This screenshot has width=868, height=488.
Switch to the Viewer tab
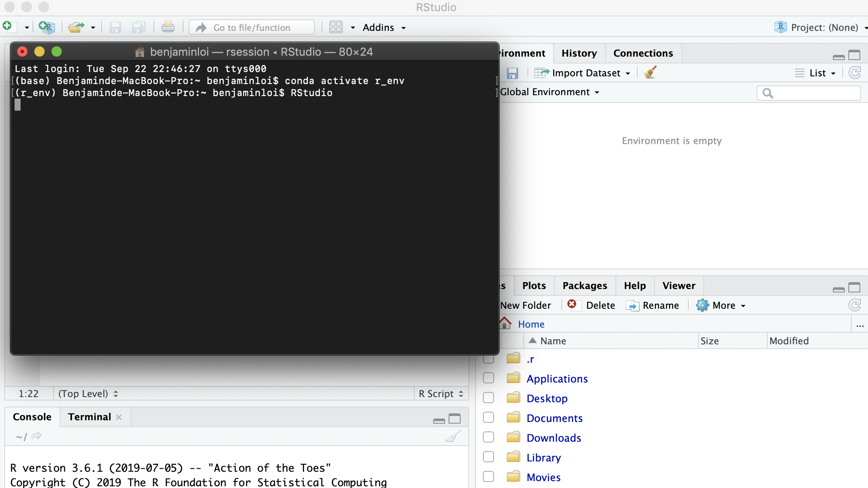pyautogui.click(x=679, y=286)
